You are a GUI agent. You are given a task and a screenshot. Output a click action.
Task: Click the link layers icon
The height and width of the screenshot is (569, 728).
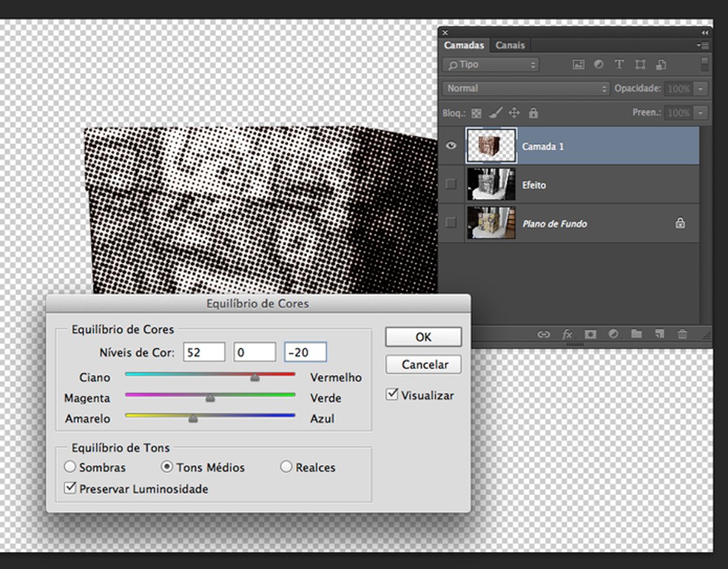pos(544,334)
